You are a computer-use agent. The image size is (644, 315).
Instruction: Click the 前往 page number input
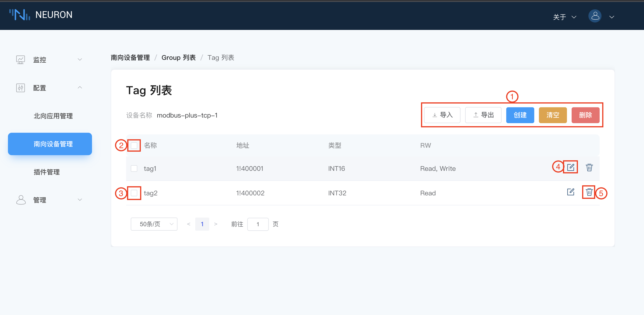click(258, 224)
